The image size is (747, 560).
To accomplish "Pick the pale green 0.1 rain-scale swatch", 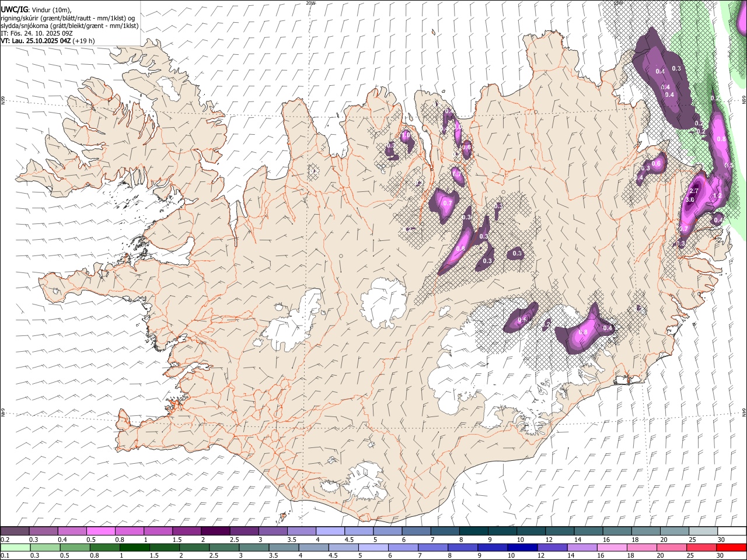I will pyautogui.click(x=15, y=547).
